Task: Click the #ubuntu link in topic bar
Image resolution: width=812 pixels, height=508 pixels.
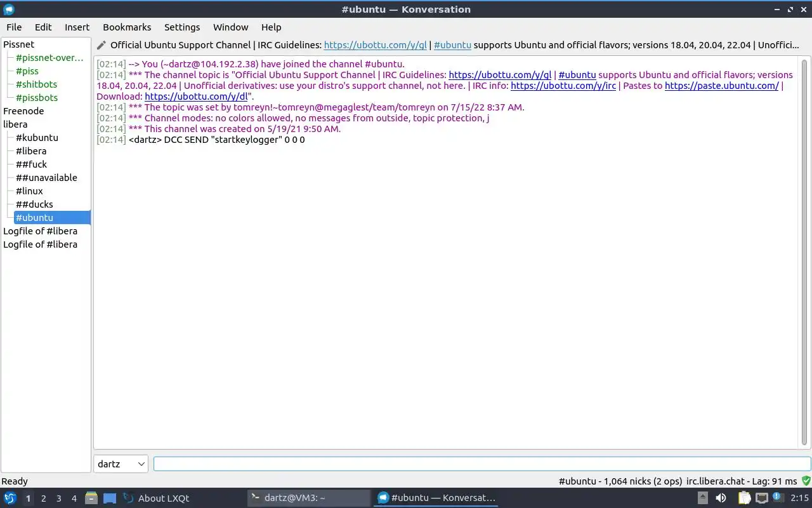Action: pyautogui.click(x=452, y=45)
